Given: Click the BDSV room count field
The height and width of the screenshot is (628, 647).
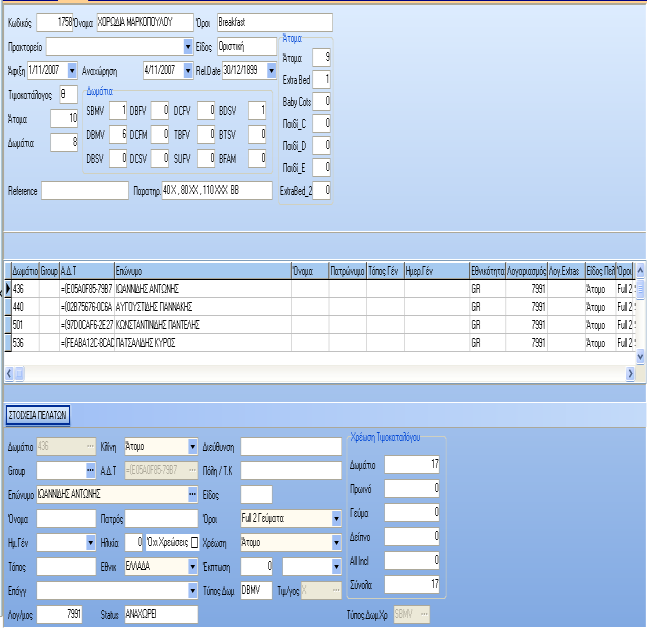Looking at the screenshot, I should pyautogui.click(x=257, y=111).
